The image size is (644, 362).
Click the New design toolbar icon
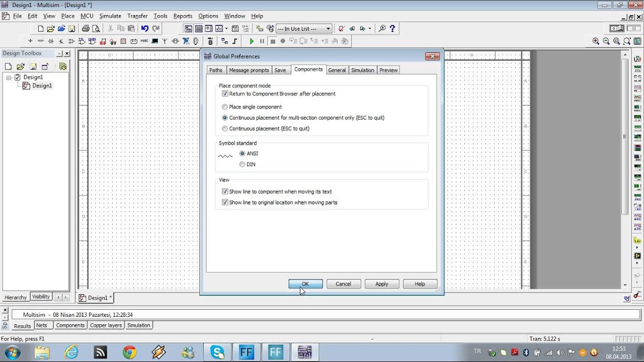41,29
